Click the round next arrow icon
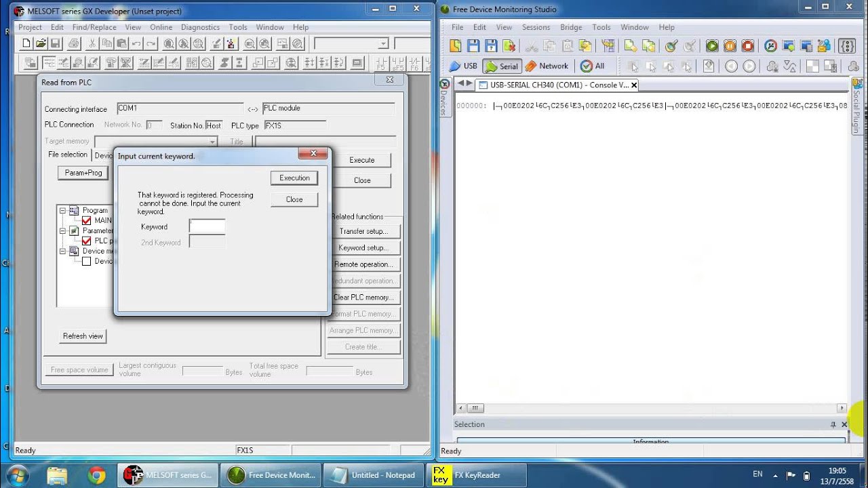868x488 pixels. coord(749,66)
